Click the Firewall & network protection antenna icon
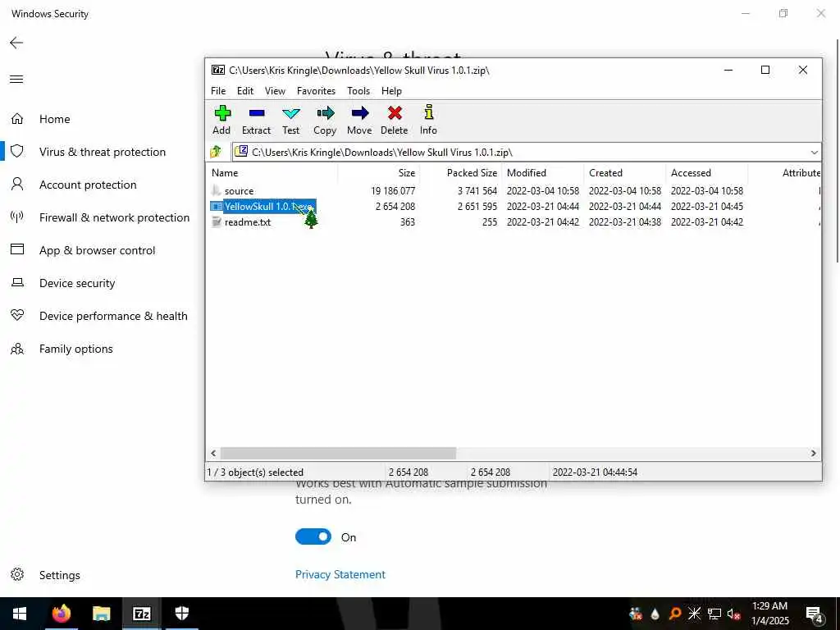Viewport: 840px width, 630px height. (x=17, y=217)
